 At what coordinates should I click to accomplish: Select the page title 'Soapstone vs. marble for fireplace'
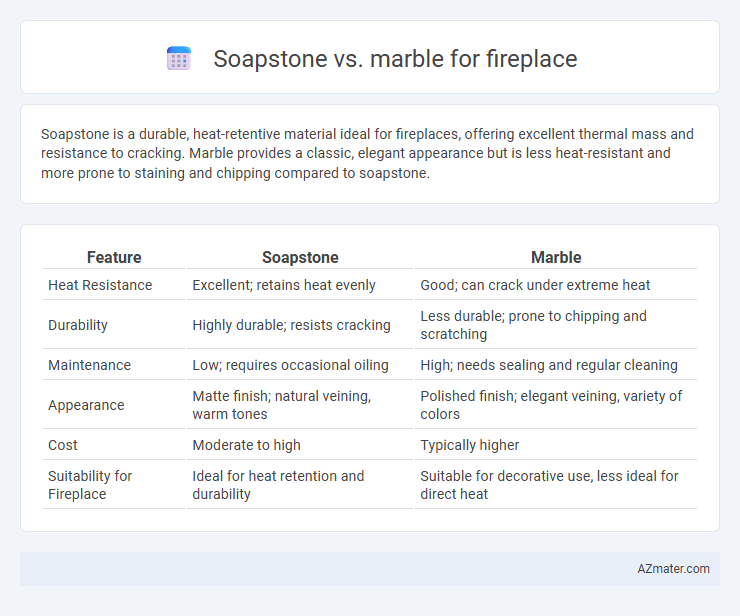pos(395,59)
